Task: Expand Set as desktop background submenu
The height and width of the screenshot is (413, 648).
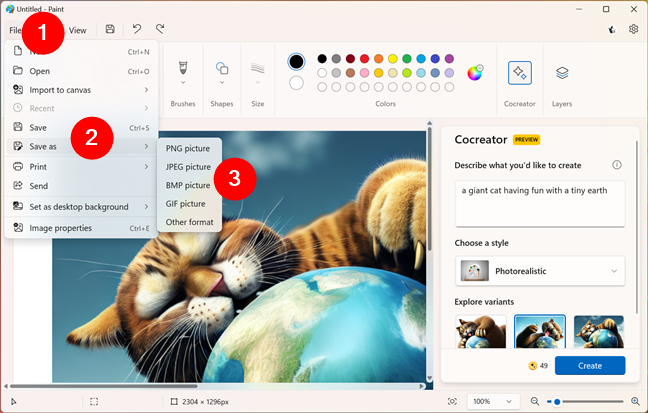Action: (146, 206)
